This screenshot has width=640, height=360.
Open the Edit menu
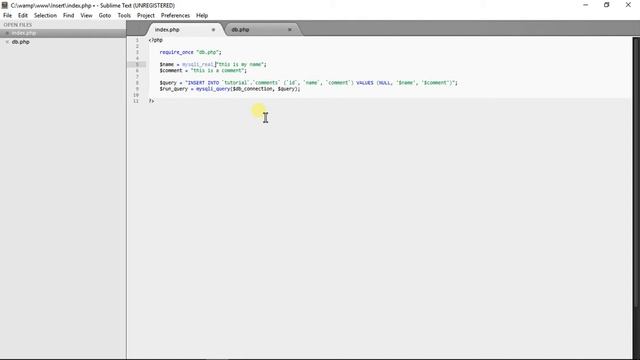point(23,16)
